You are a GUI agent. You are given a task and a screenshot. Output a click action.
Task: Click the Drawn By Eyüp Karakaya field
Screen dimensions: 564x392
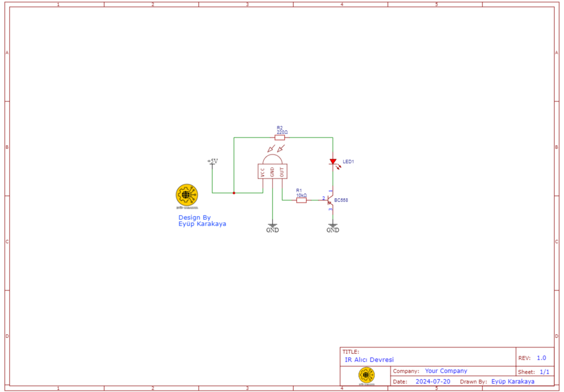coord(513,381)
